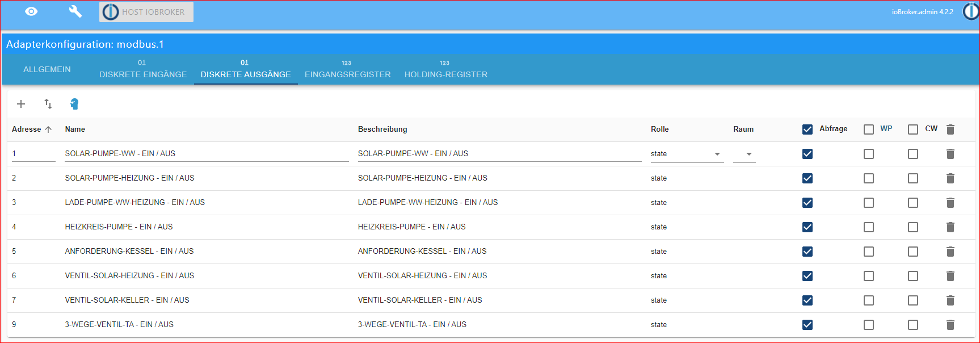Open the wrench settings icon

tap(75, 11)
